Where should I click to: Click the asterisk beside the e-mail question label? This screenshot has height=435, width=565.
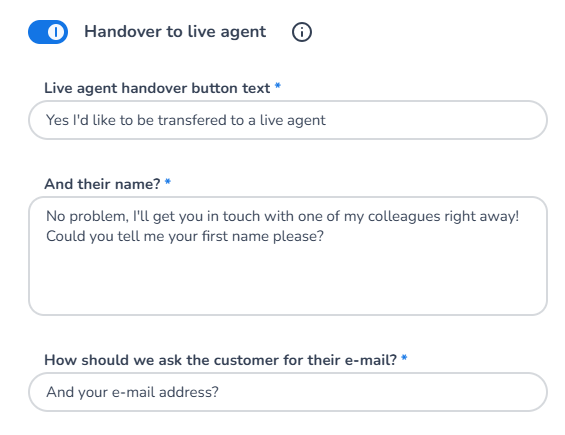[404, 358]
